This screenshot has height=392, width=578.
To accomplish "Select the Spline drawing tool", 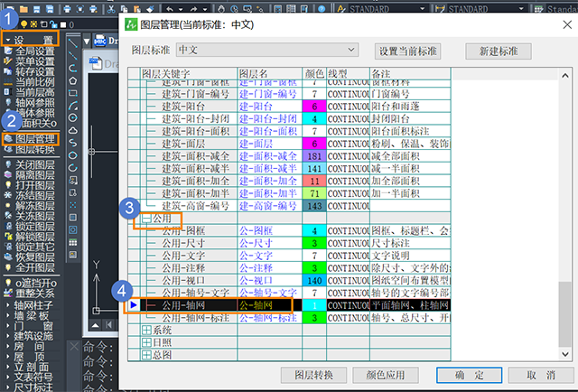I will (x=72, y=143).
